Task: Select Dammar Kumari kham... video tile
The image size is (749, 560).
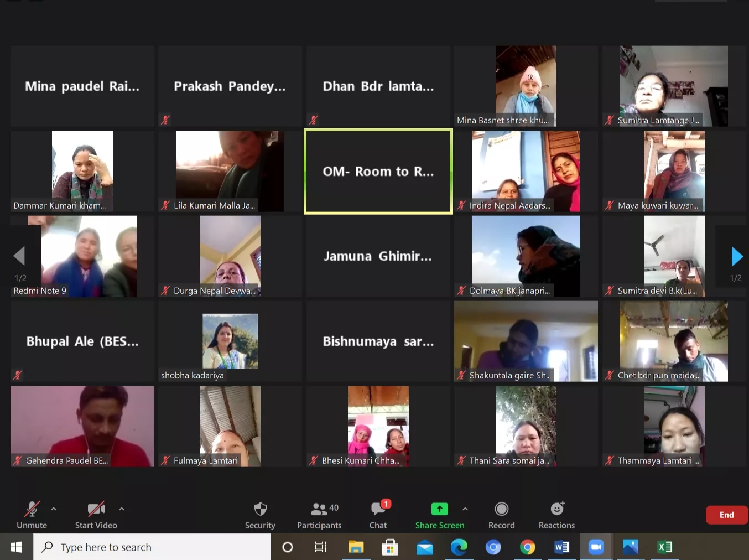Action: click(82, 172)
